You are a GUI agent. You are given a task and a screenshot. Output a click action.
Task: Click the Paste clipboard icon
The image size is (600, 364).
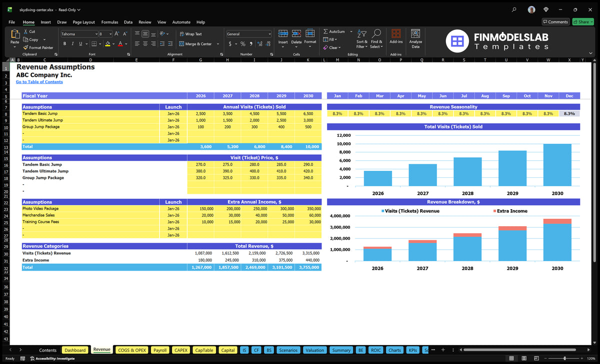pos(14,34)
